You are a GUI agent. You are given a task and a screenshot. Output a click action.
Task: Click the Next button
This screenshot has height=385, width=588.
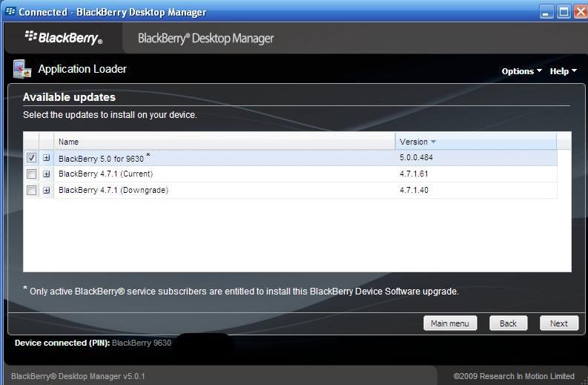(x=559, y=323)
